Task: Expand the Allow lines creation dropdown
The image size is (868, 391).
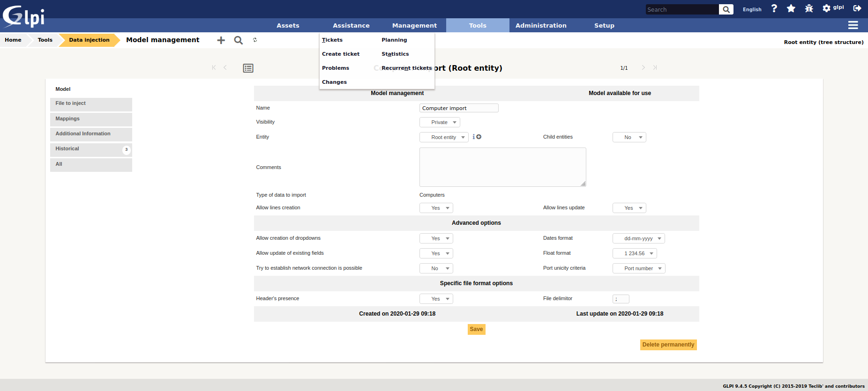Action: pyautogui.click(x=436, y=208)
